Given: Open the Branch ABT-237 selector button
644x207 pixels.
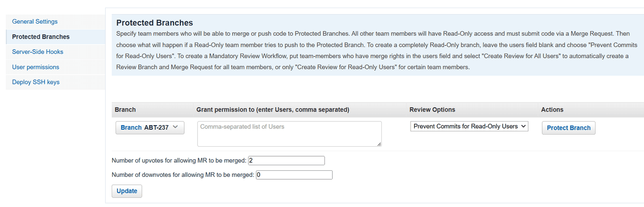Looking at the screenshot, I should [x=150, y=128].
